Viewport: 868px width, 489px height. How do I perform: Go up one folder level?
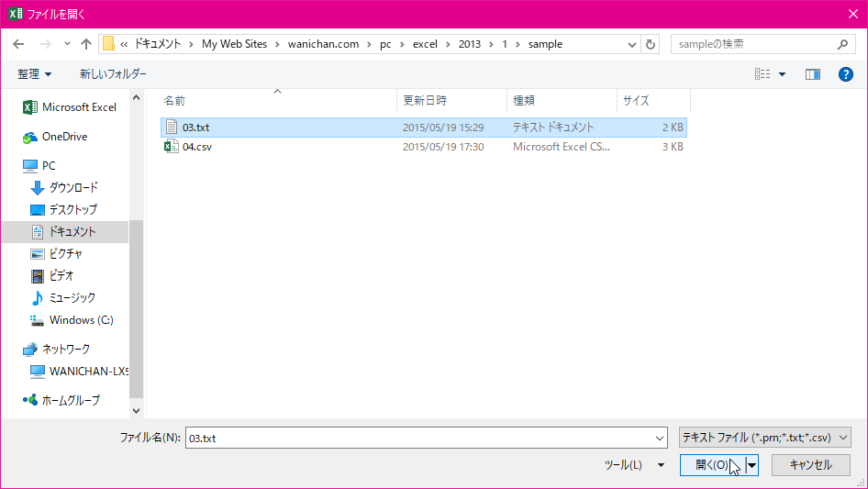86,44
